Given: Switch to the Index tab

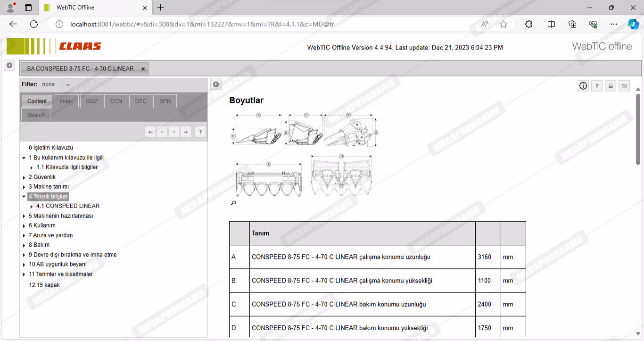Looking at the screenshot, I should tap(66, 101).
